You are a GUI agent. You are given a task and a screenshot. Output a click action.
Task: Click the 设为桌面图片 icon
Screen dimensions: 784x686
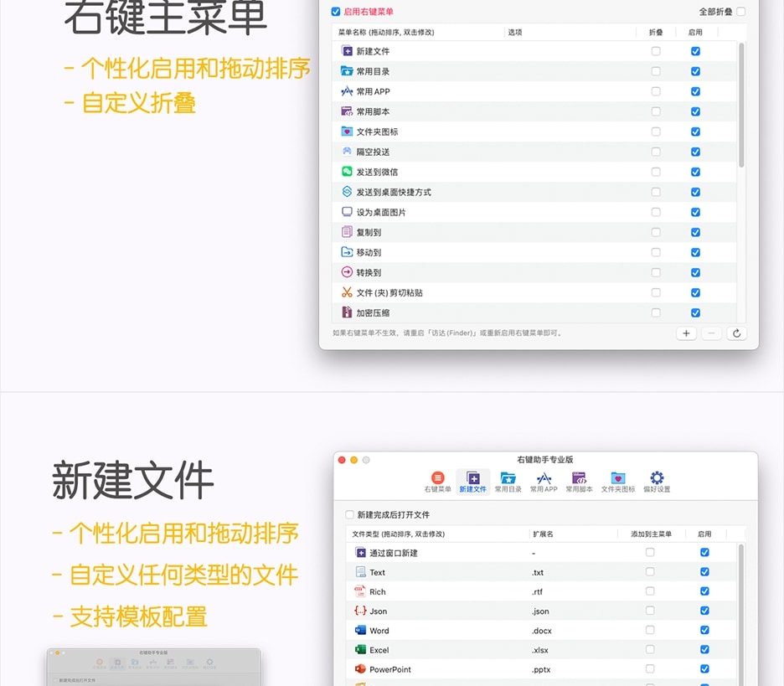tap(347, 212)
